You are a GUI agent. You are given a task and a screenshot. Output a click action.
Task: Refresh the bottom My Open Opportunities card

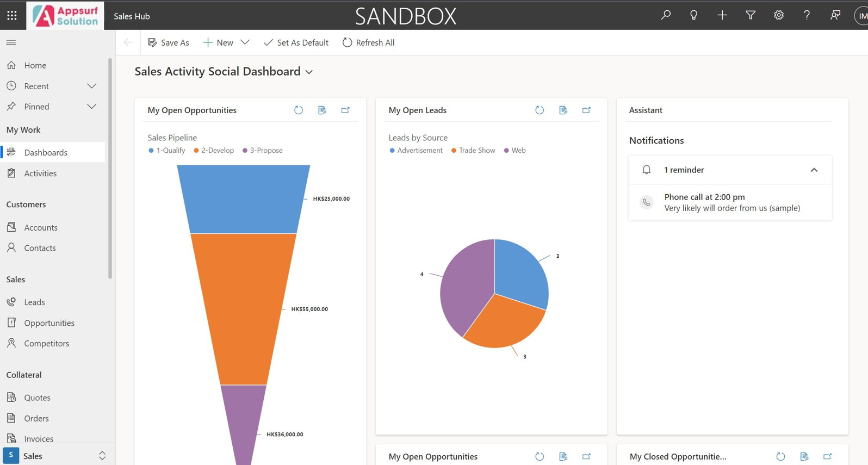tap(540, 456)
